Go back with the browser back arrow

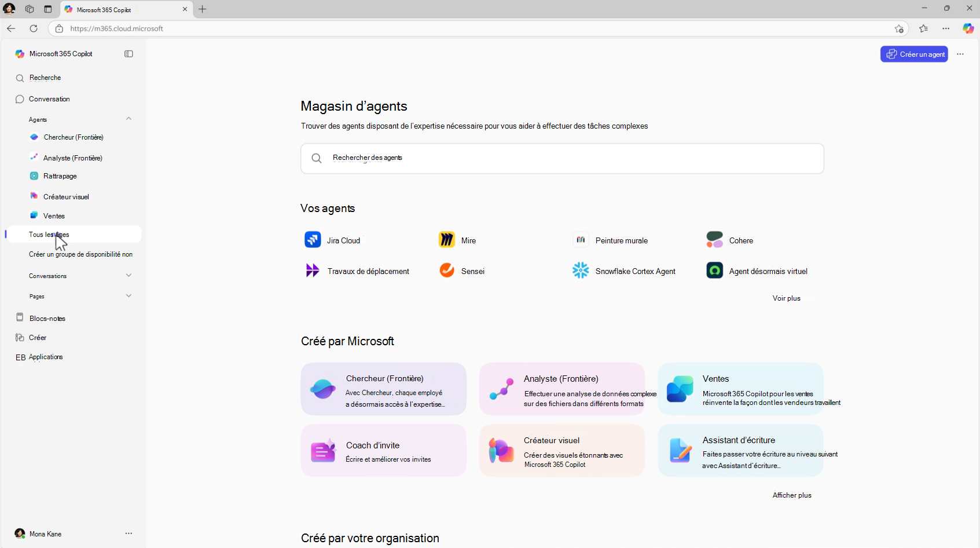tap(11, 28)
